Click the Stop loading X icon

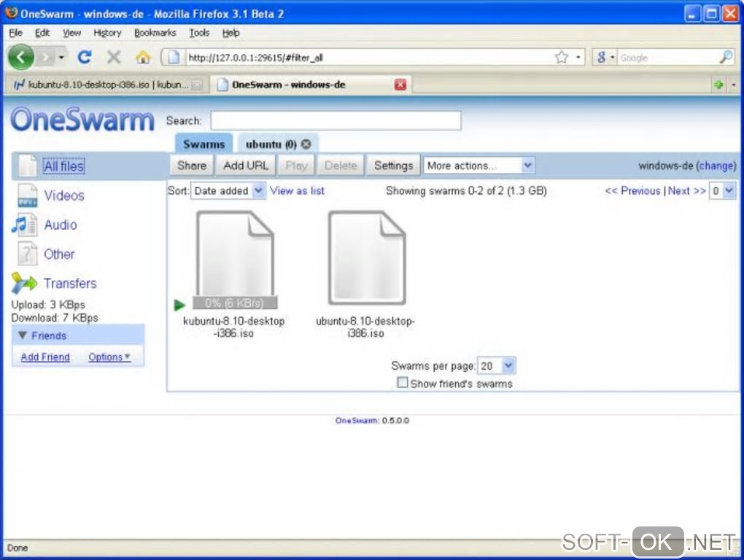coord(113,58)
